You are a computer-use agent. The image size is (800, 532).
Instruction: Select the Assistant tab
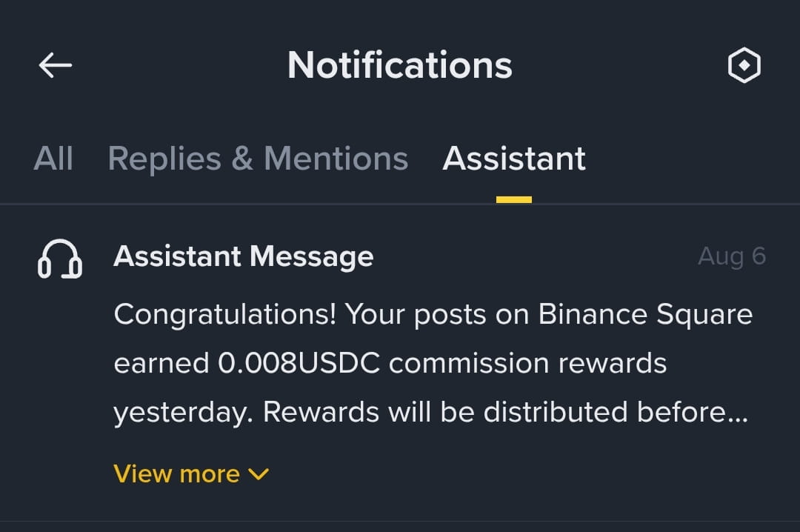(514, 159)
